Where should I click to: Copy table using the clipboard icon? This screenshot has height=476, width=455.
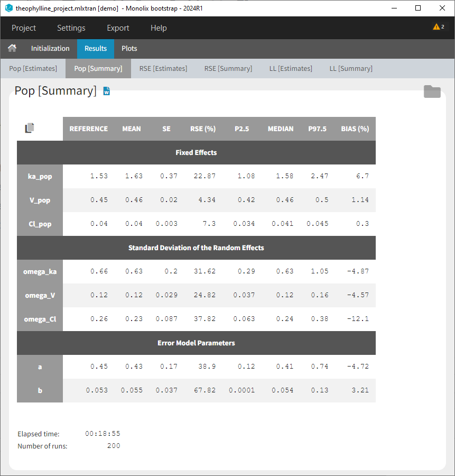point(30,128)
